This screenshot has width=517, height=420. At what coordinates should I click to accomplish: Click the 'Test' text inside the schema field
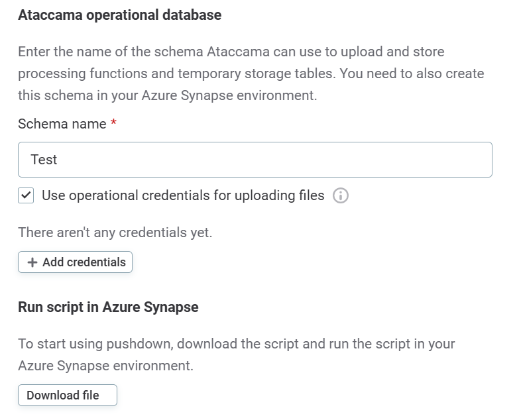point(44,160)
